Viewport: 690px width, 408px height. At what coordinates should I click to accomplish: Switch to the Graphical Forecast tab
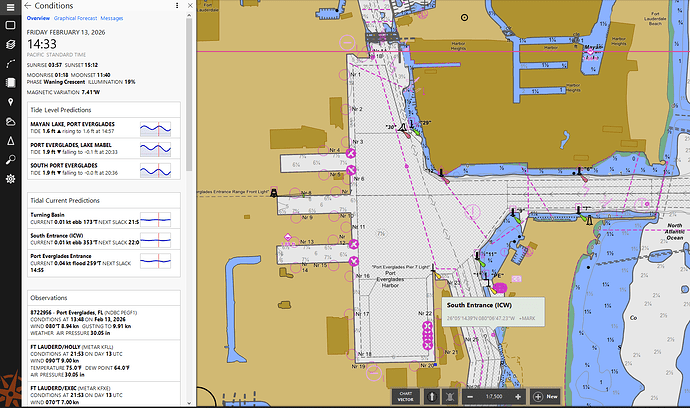coord(76,18)
